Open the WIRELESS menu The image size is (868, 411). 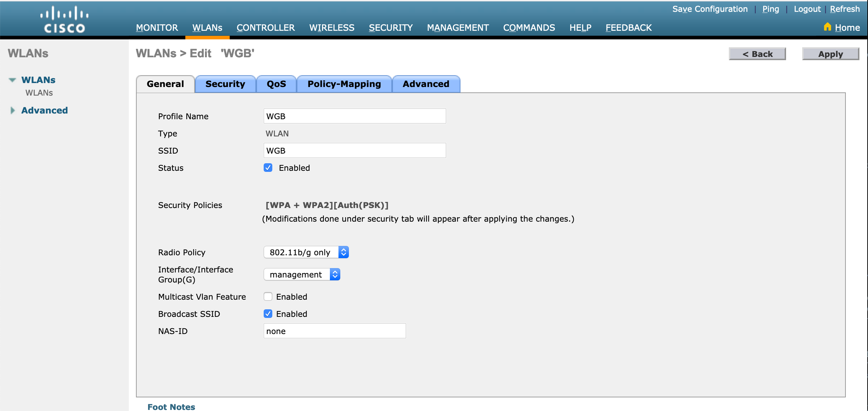point(331,28)
